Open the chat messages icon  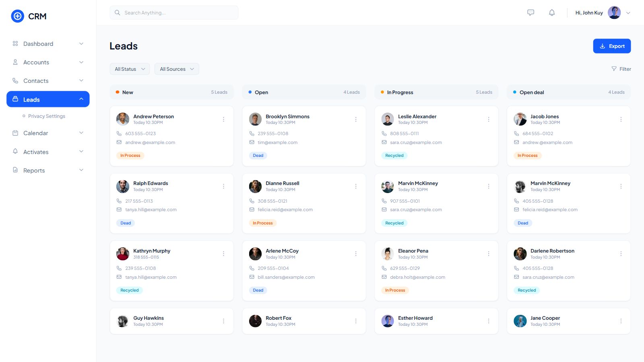pos(531,12)
